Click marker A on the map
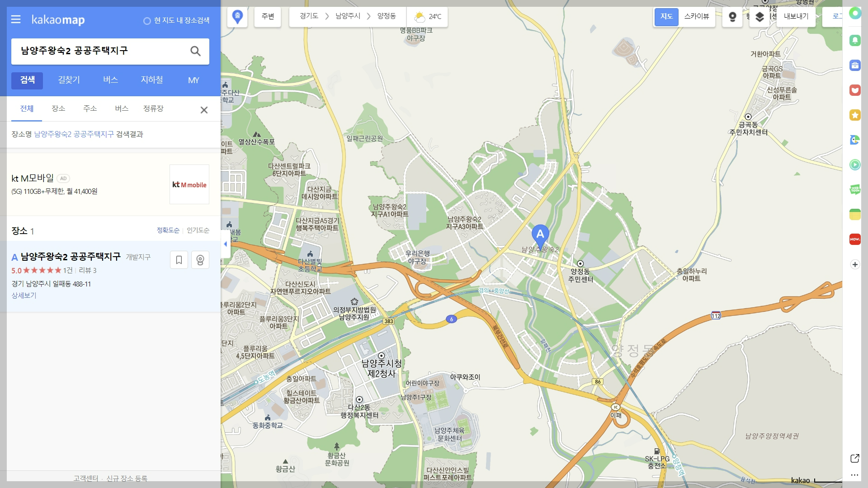 540,237
